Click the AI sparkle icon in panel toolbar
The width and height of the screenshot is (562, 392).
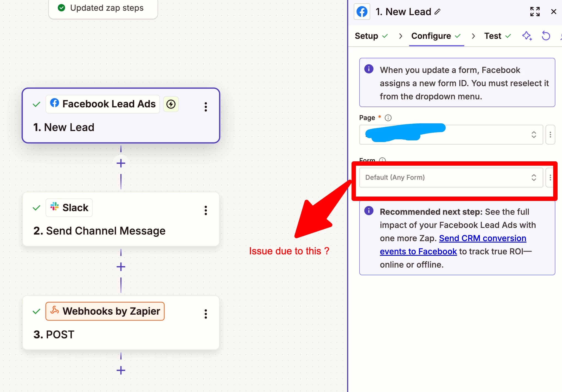pos(527,36)
